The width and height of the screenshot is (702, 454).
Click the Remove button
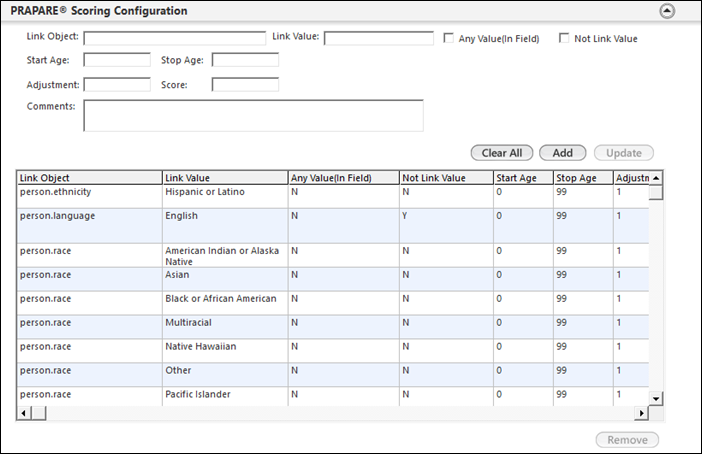(x=627, y=440)
